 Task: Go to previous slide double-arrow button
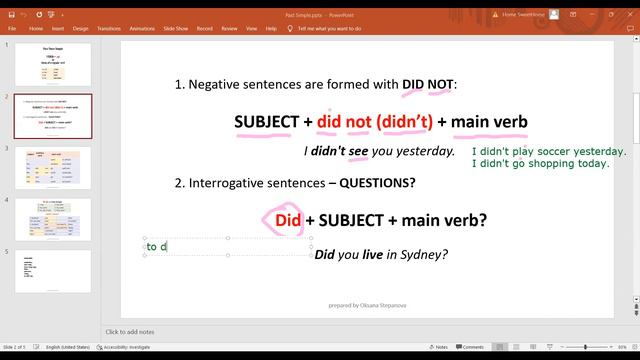point(636,306)
